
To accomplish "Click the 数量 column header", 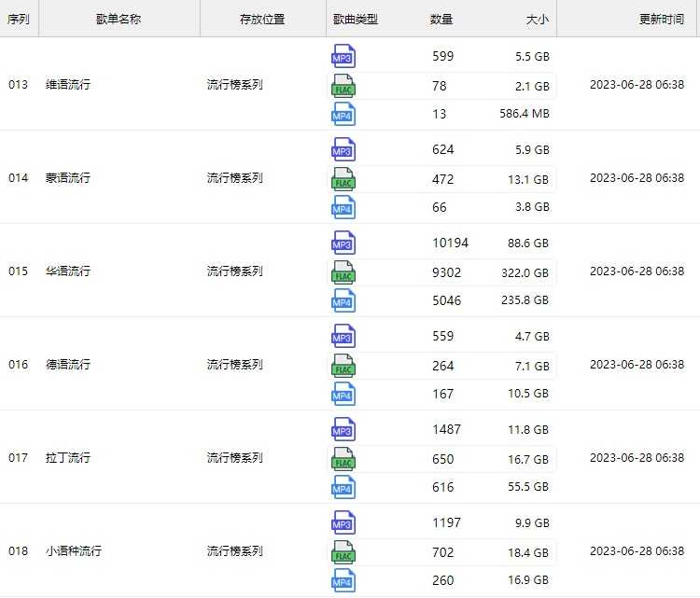I will 441,20.
